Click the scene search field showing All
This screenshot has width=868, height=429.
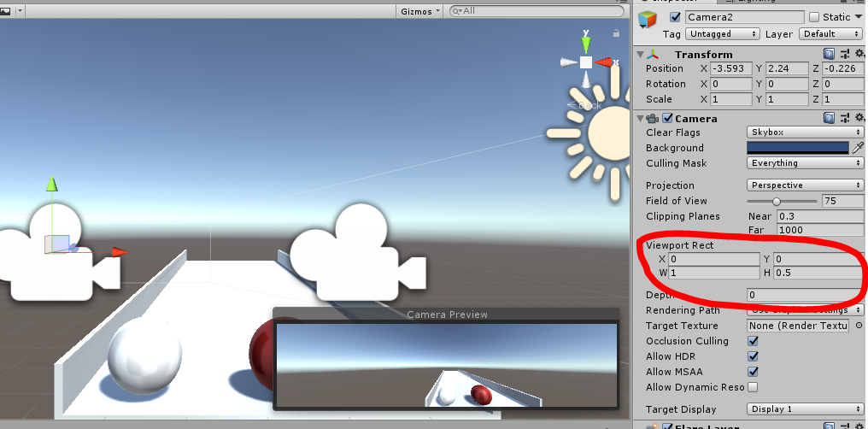[x=536, y=10]
